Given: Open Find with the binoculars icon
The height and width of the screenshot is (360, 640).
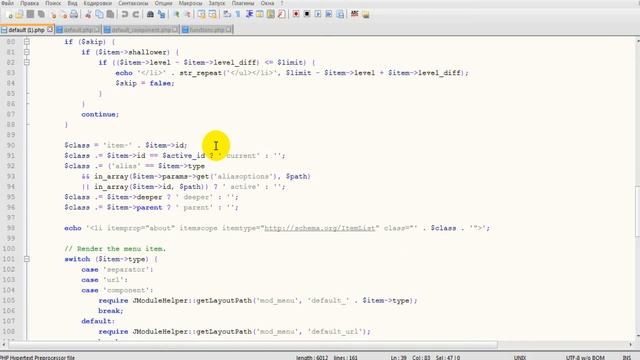Looking at the screenshot, I should coord(150,15).
